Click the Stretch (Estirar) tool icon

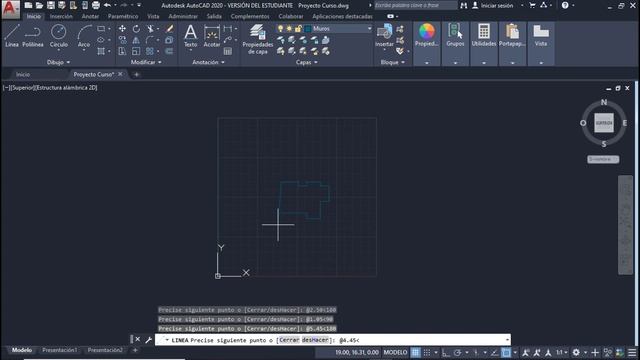pyautogui.click(x=122, y=51)
